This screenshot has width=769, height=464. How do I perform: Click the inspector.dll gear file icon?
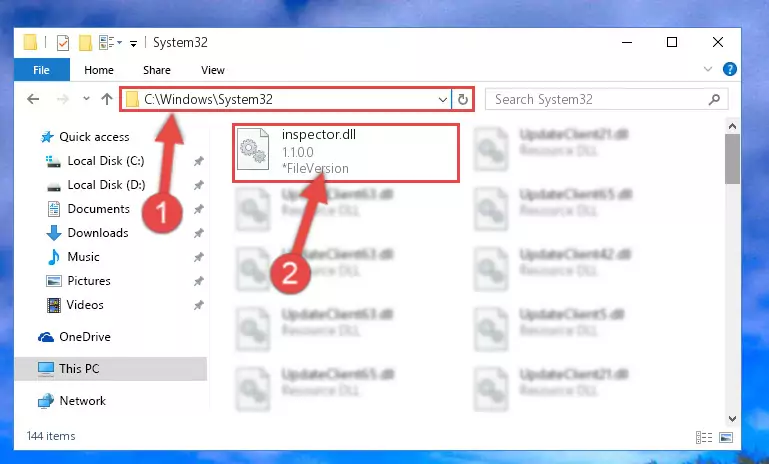click(253, 149)
